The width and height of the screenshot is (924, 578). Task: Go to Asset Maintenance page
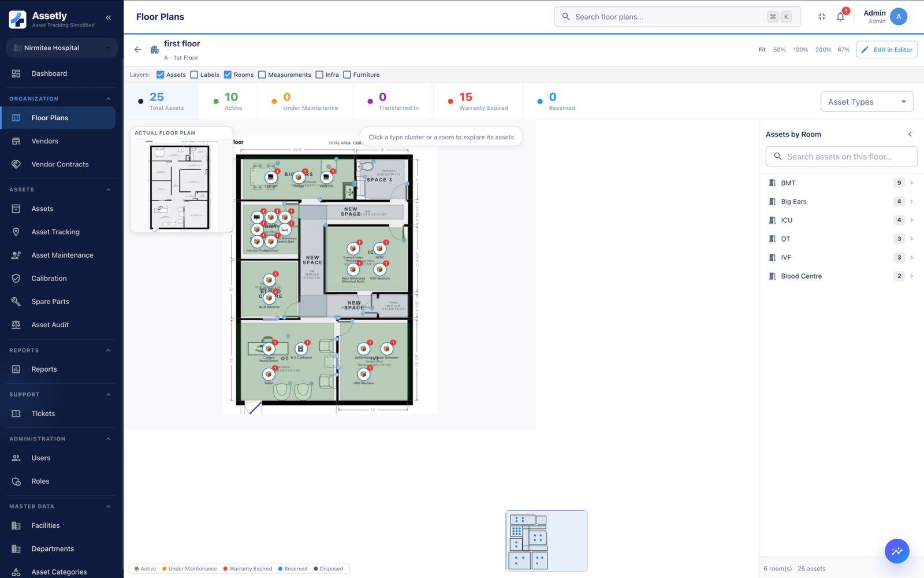[58, 255]
